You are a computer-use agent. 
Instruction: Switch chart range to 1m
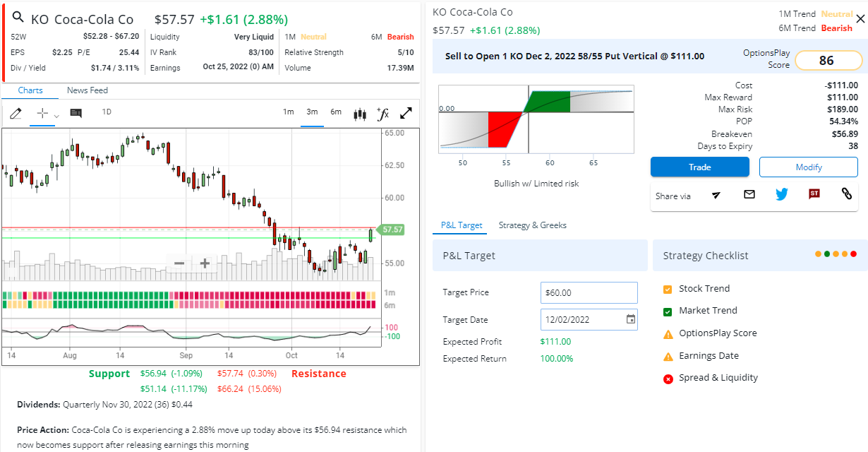pos(289,112)
